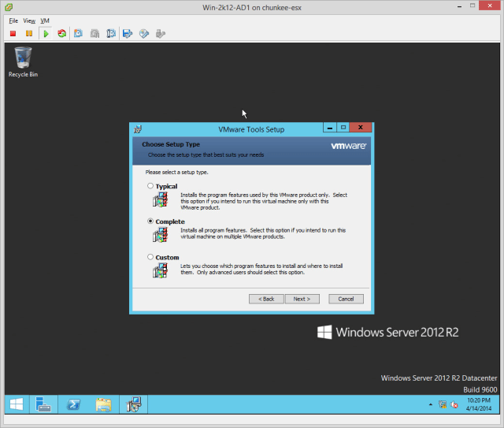504x428 pixels.
Task: Open Server Manager from the taskbar
Action: tap(43, 404)
